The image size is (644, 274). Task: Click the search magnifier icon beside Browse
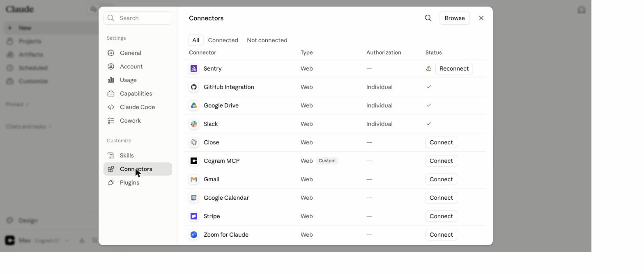tap(428, 18)
